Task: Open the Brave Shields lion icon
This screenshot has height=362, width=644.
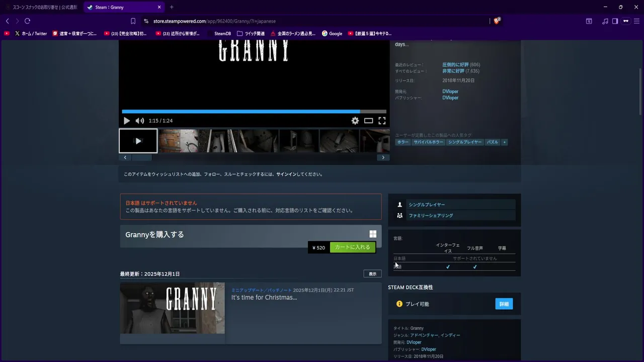Action: (x=497, y=21)
